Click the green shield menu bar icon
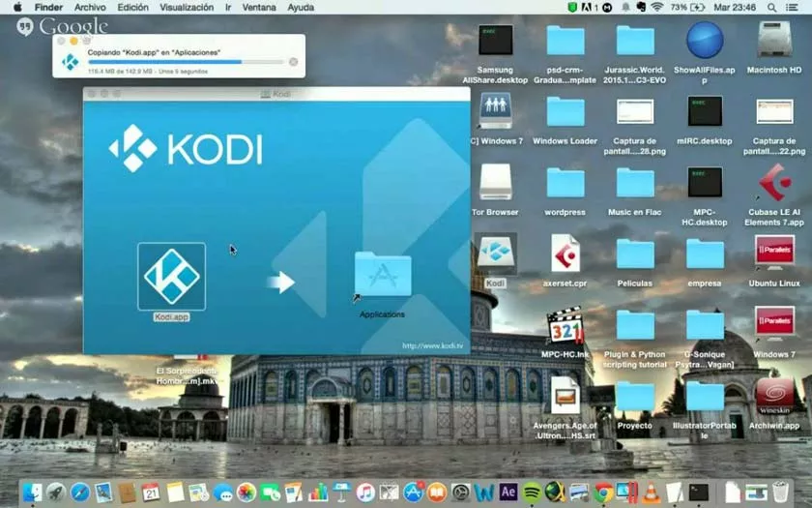 point(572,8)
